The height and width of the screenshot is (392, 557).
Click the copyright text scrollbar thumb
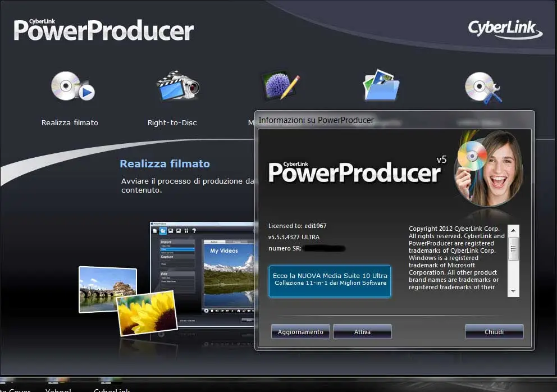point(513,248)
